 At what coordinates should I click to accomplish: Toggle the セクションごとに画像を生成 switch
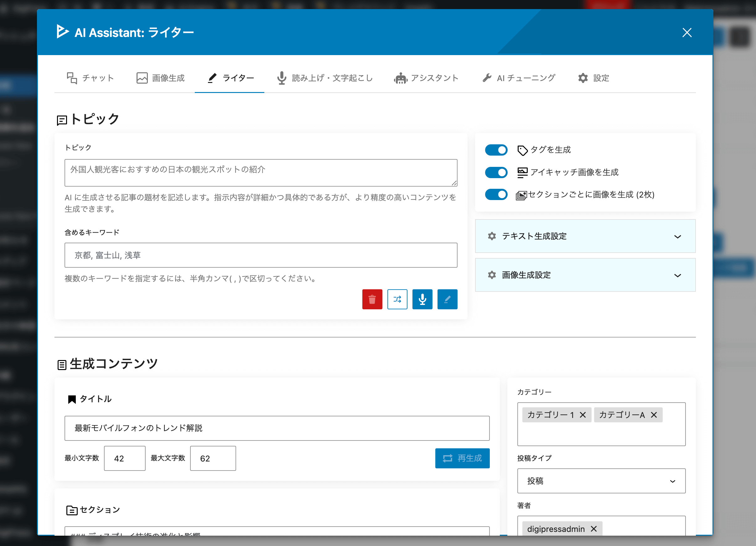496,194
